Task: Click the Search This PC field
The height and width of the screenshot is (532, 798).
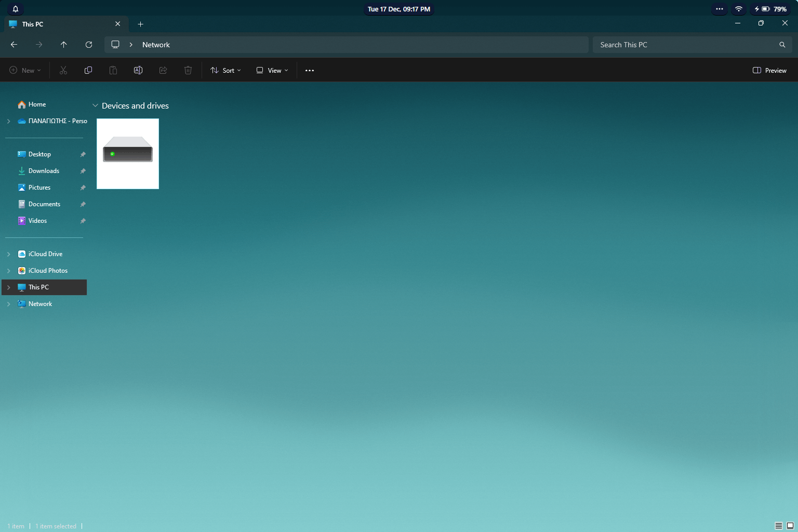Action: (x=693, y=45)
